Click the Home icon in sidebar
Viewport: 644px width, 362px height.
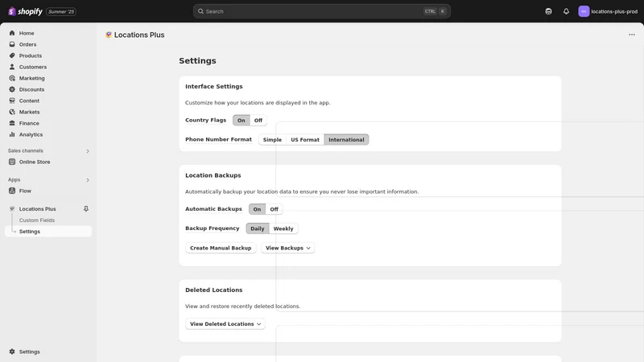pos(12,33)
